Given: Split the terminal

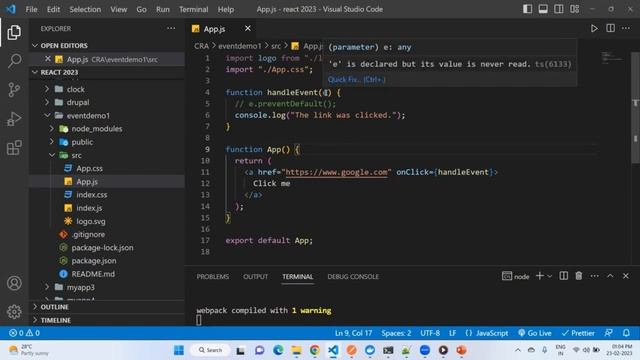Looking at the screenshot, I should tap(563, 276).
